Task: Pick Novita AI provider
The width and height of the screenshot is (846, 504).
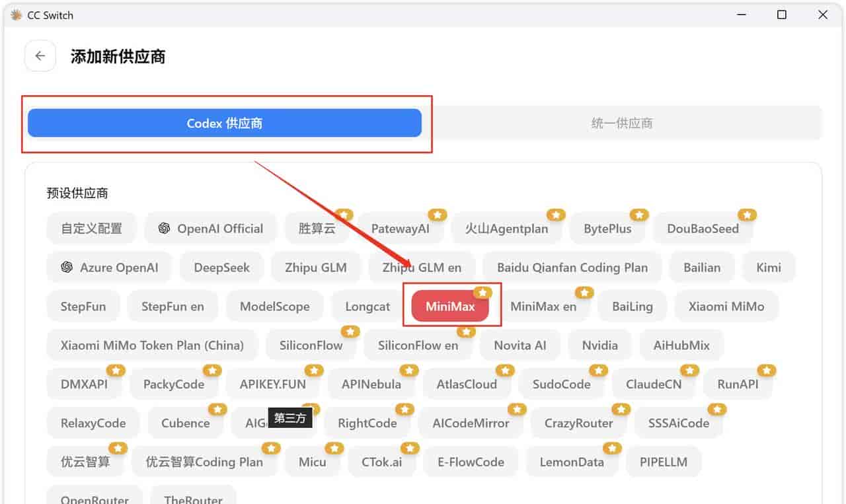Action: coord(520,345)
